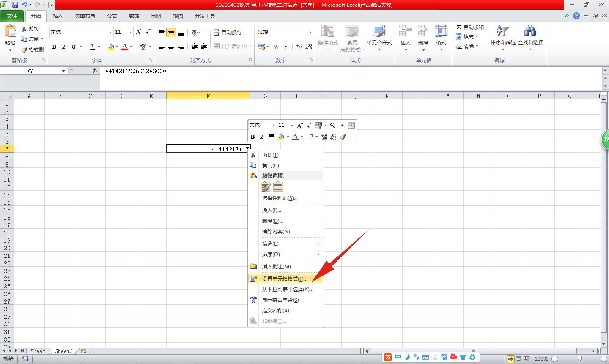609x364 pixels.
Task: Click Format Painter (格式刷) in the ribbon
Action: tap(32, 49)
